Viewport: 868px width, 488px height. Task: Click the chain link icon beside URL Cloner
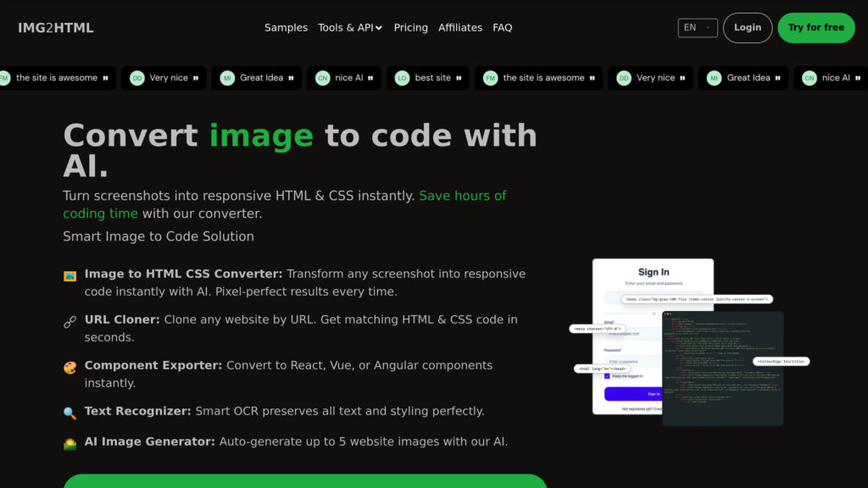pos(70,321)
